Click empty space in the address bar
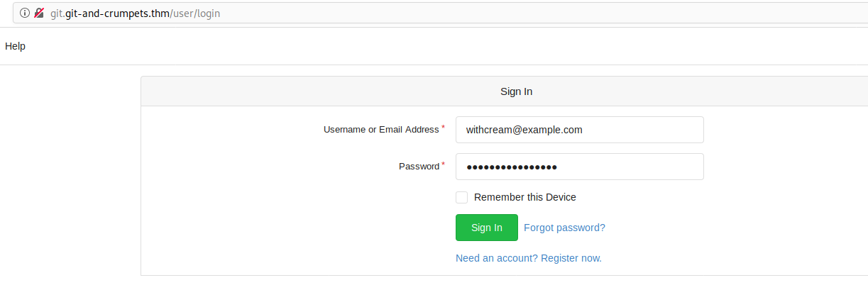 [x=539, y=13]
